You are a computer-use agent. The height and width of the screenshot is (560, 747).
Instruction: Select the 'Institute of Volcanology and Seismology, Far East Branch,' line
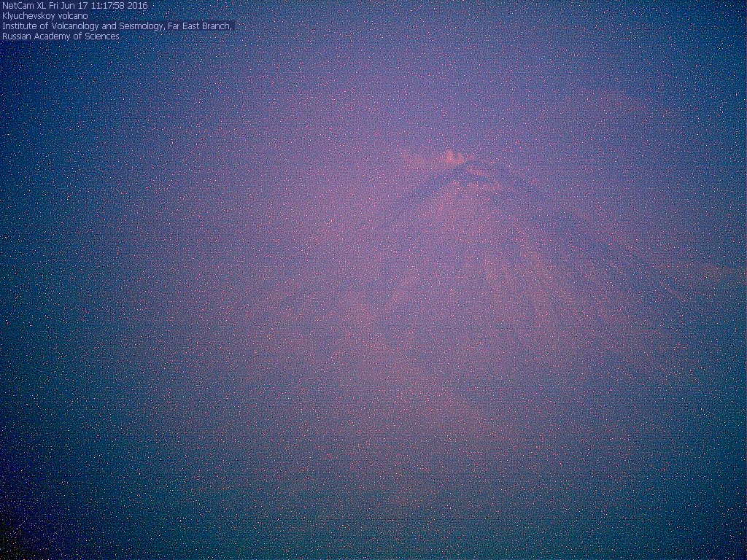(117, 26)
